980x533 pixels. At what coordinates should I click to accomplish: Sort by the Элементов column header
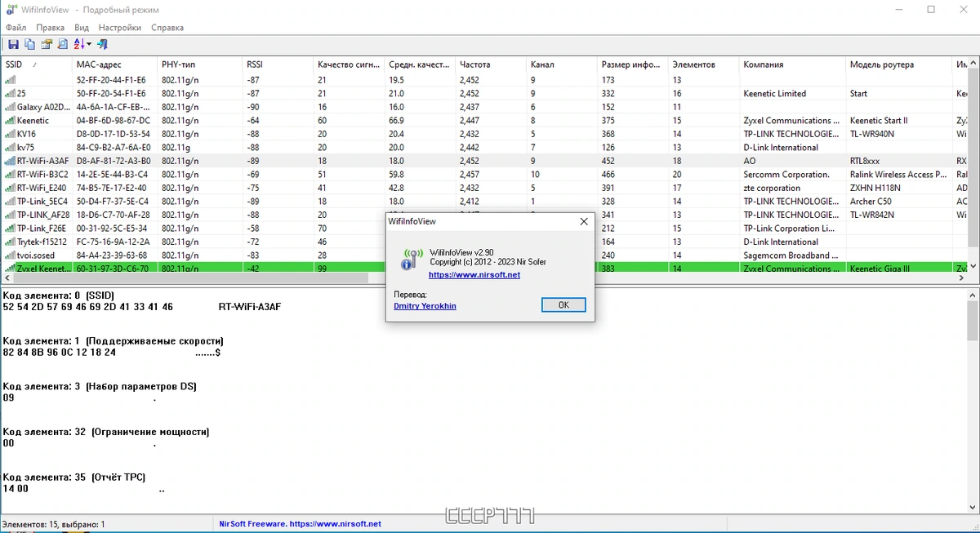pos(704,64)
